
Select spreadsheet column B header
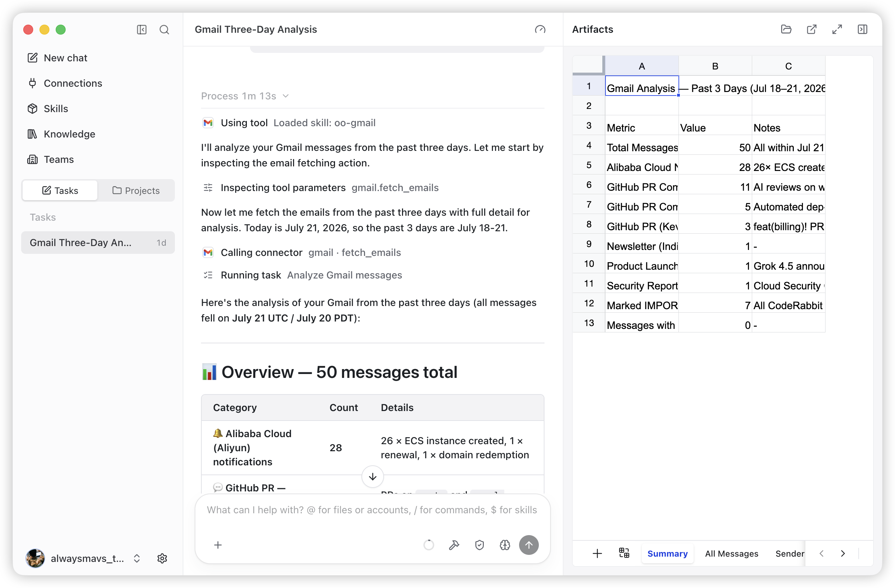coord(715,66)
